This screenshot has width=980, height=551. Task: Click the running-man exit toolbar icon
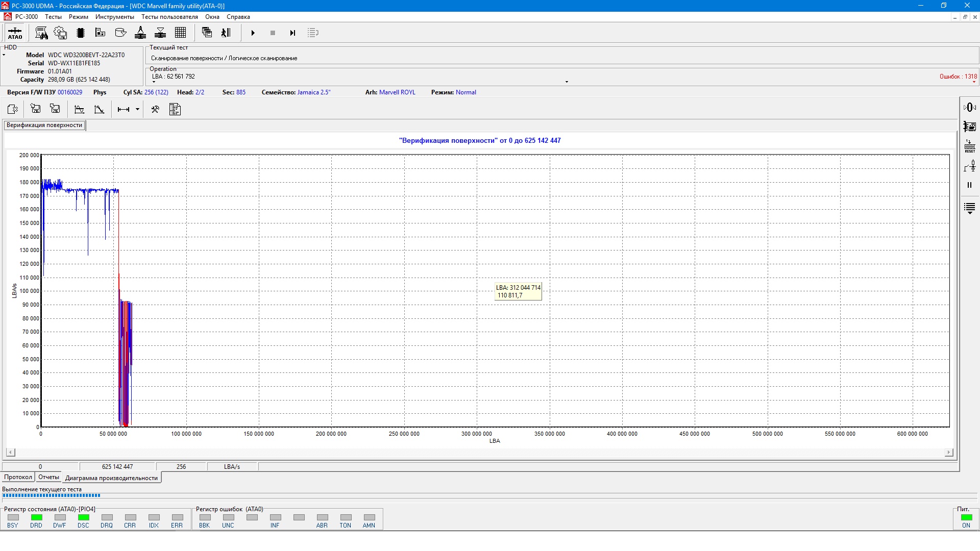226,33
